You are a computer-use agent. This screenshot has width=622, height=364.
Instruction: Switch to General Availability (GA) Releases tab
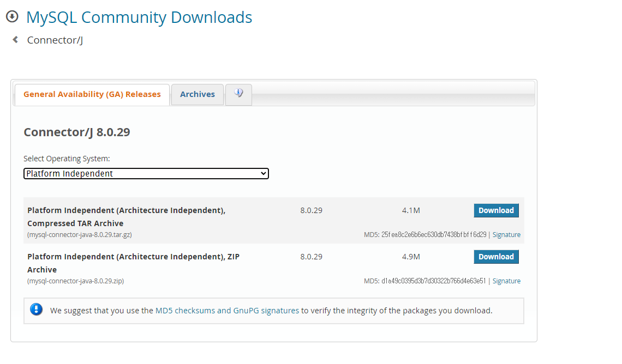coord(92,94)
